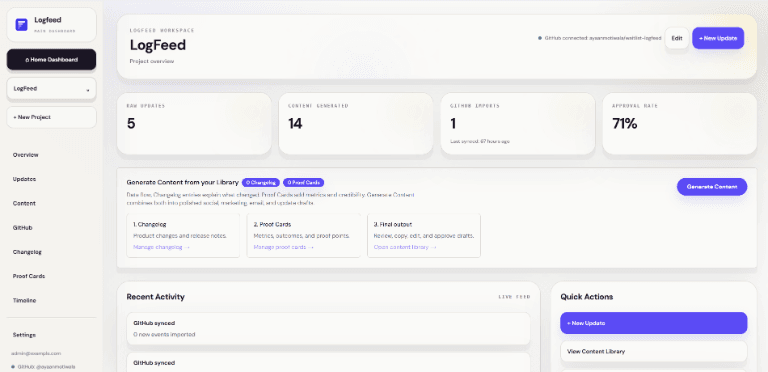Open the Home Dashboard button
The height and width of the screenshot is (372, 768).
click(51, 60)
